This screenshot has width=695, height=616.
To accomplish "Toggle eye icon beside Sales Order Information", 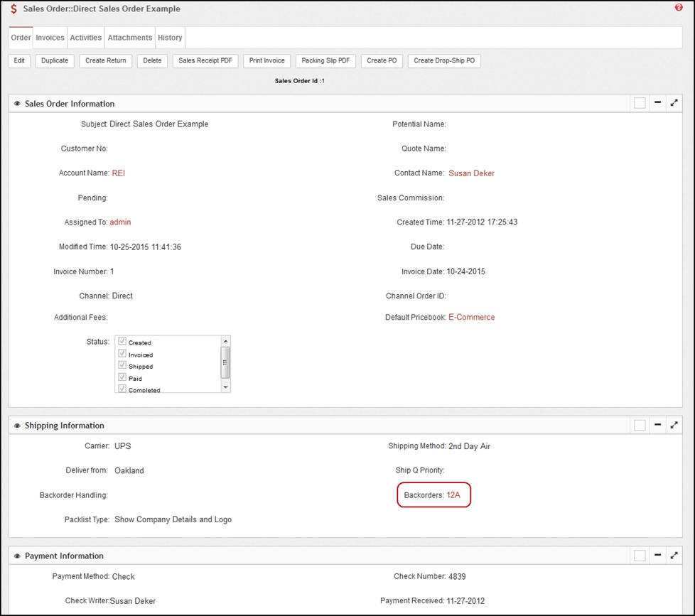I will (17, 104).
